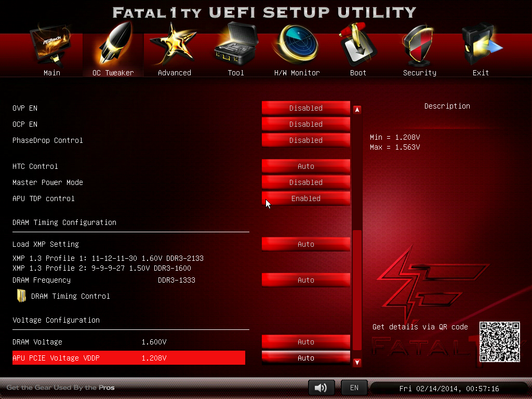The image size is (532, 399).
Task: Select the DRAM Frequency label
Action: point(42,280)
